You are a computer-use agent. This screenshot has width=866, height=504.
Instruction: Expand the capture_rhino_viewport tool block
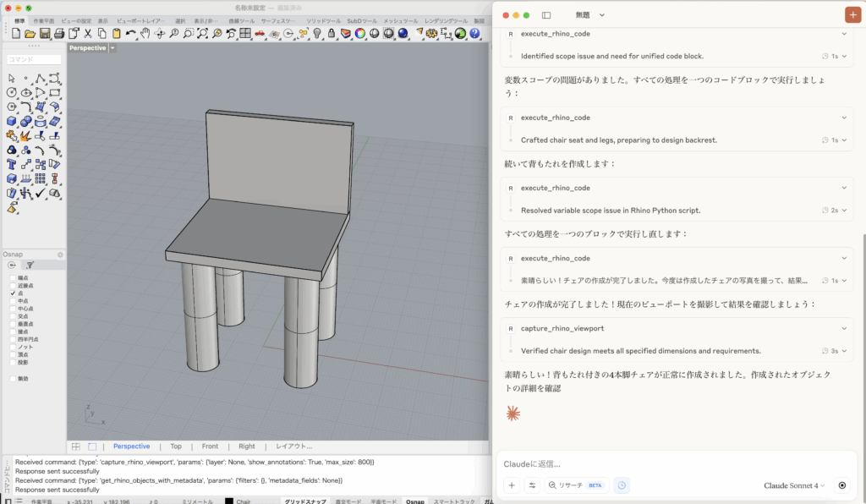pyautogui.click(x=844, y=328)
